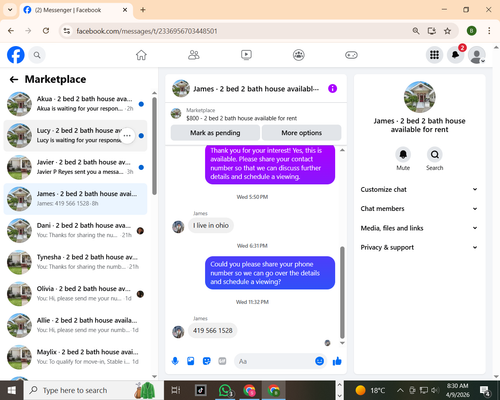This screenshot has height=400, width=500.
Task: Open browser zoom magnifier icon
Action: [416, 31]
